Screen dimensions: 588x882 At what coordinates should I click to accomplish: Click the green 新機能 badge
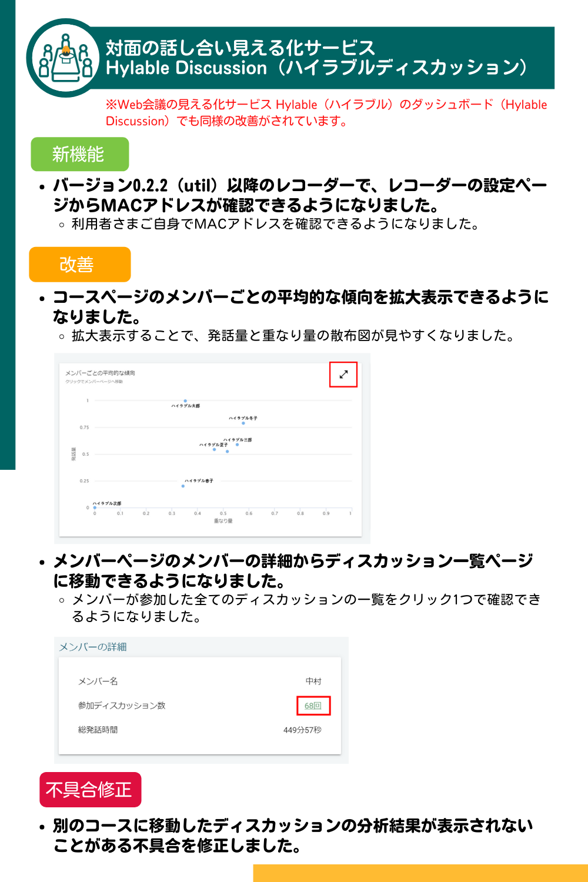tap(80, 154)
